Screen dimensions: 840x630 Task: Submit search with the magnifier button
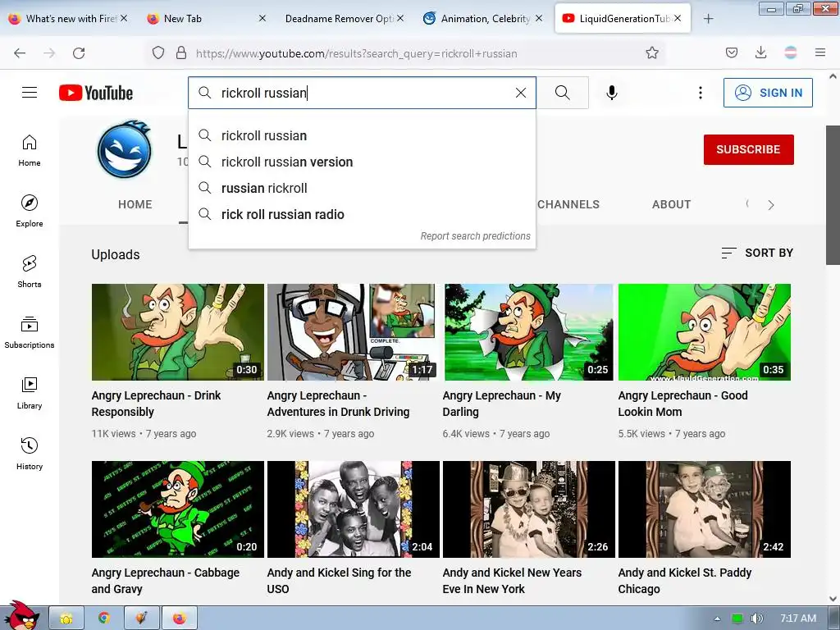click(563, 93)
